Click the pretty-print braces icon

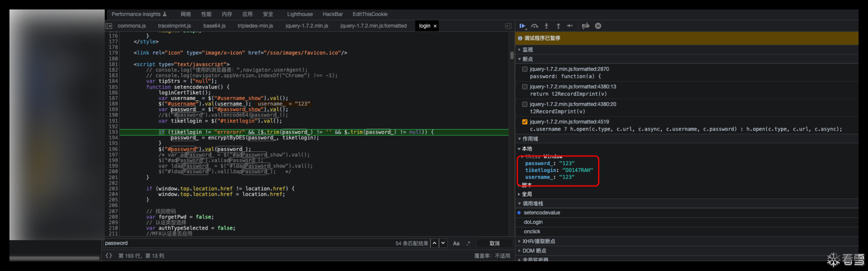coord(109,256)
